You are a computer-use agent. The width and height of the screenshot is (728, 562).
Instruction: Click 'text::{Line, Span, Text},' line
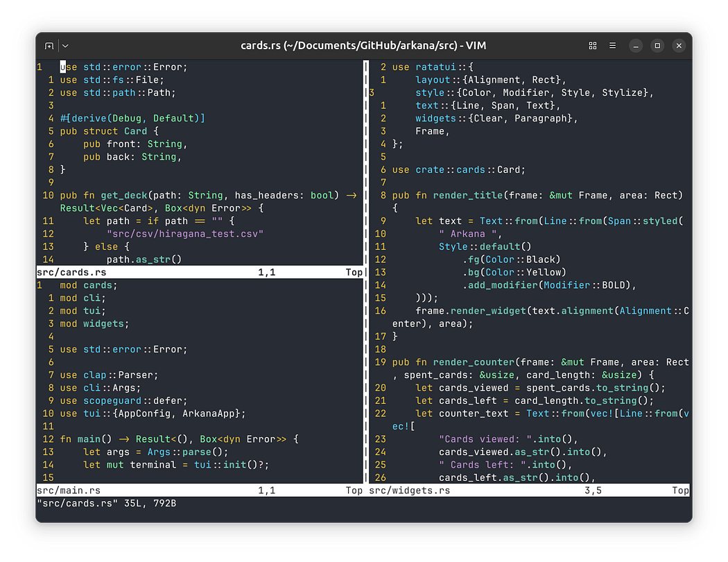tap(488, 105)
